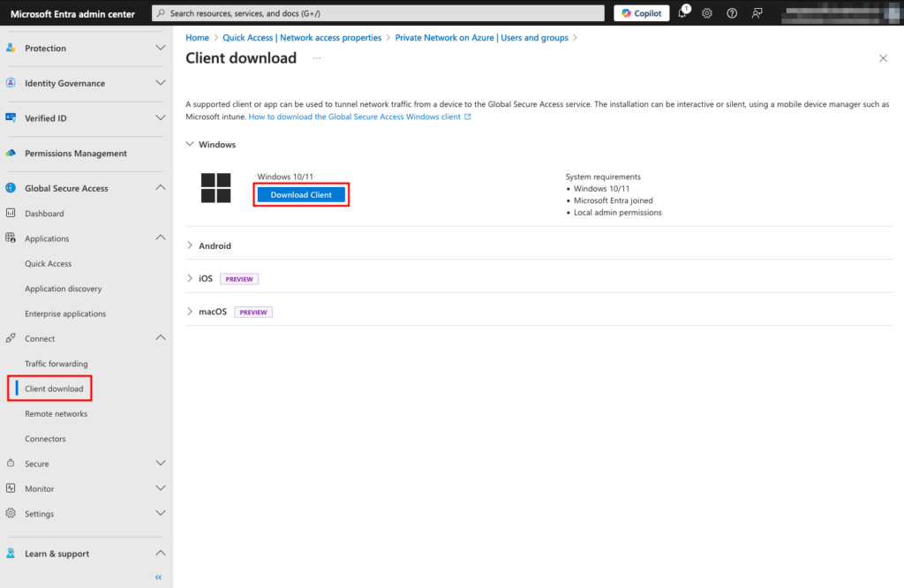Screen dimensions: 904x588
Task: Open Private Network on Azure breadcrumb
Action: tap(481, 37)
